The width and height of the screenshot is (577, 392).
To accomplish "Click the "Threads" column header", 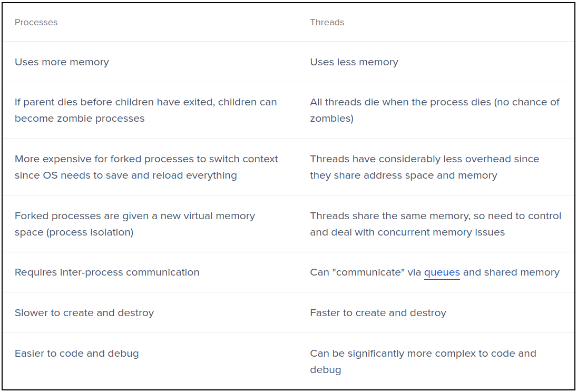I will (327, 22).
